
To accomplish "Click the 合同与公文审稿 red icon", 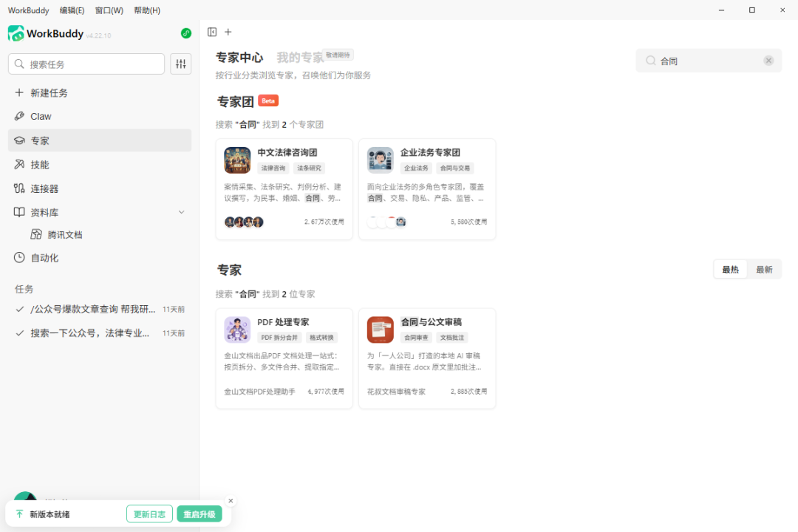I will (381, 330).
